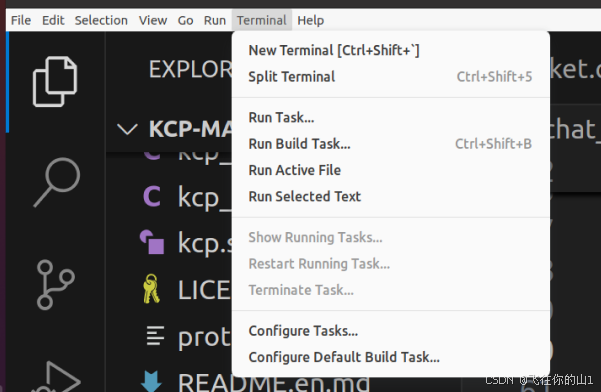Click Terminate Task... entry

(391, 290)
